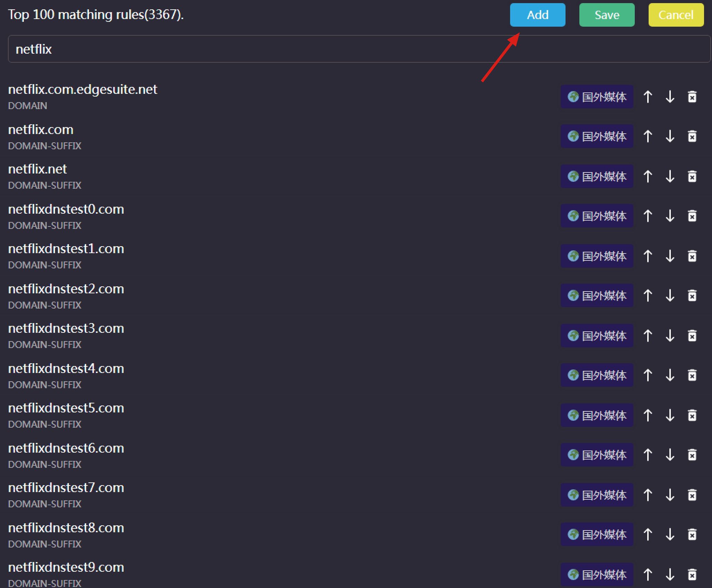Image resolution: width=712 pixels, height=588 pixels.
Task: Delete the netflixdnstest9.com rule
Action: click(x=692, y=574)
